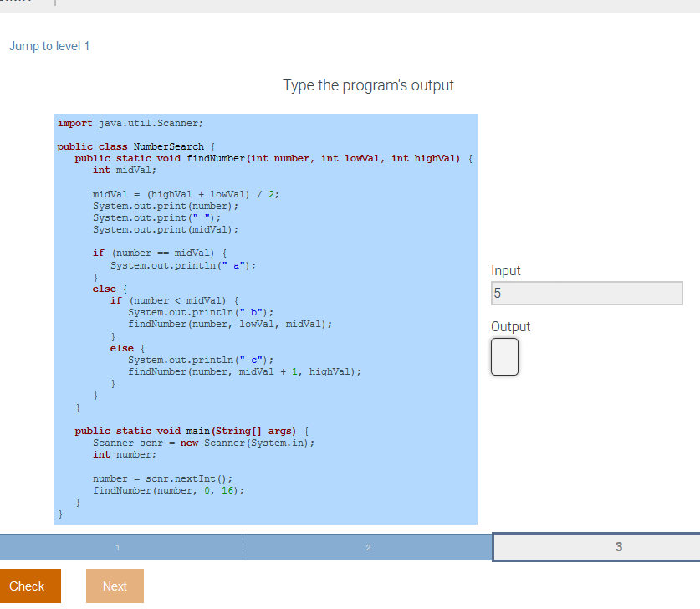Select the Input field showing 5
Image resolution: width=700 pixels, height=609 pixels.
[x=585, y=293]
